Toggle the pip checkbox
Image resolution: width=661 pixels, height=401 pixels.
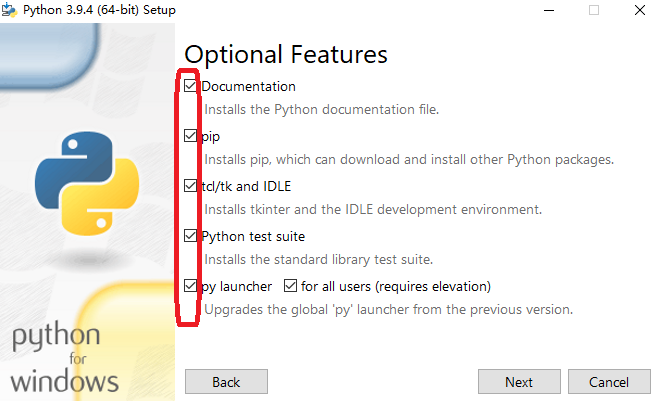pyautogui.click(x=191, y=136)
